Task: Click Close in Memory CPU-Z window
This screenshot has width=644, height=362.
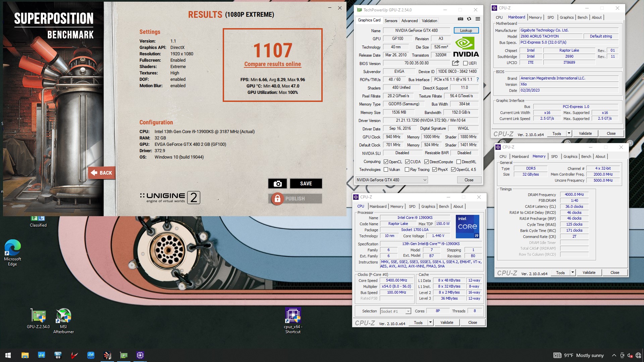Action: (x=614, y=273)
